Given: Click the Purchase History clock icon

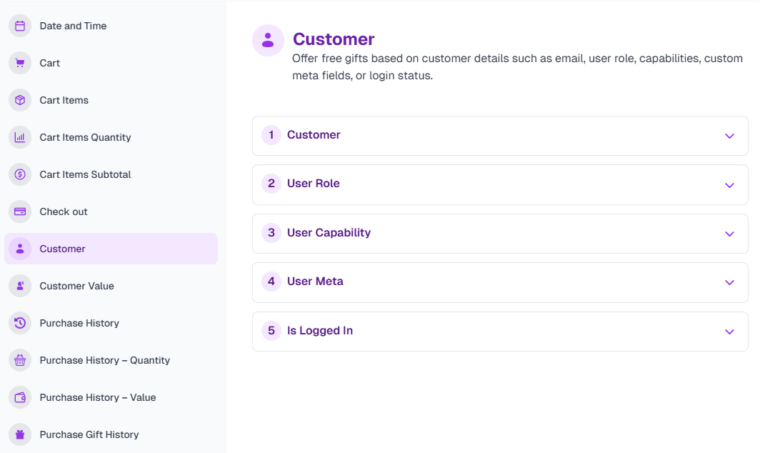Looking at the screenshot, I should (20, 323).
